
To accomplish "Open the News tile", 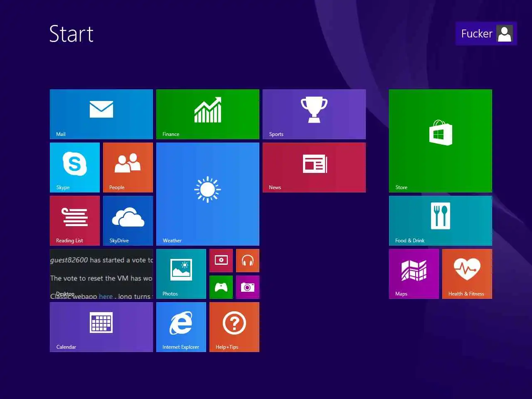I will coord(314,167).
